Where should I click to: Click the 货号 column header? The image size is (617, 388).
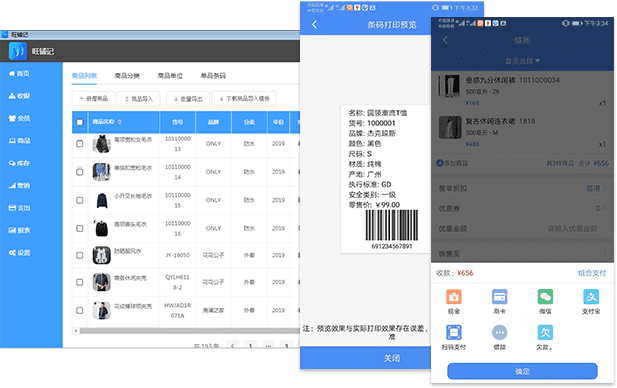pyautogui.click(x=177, y=122)
